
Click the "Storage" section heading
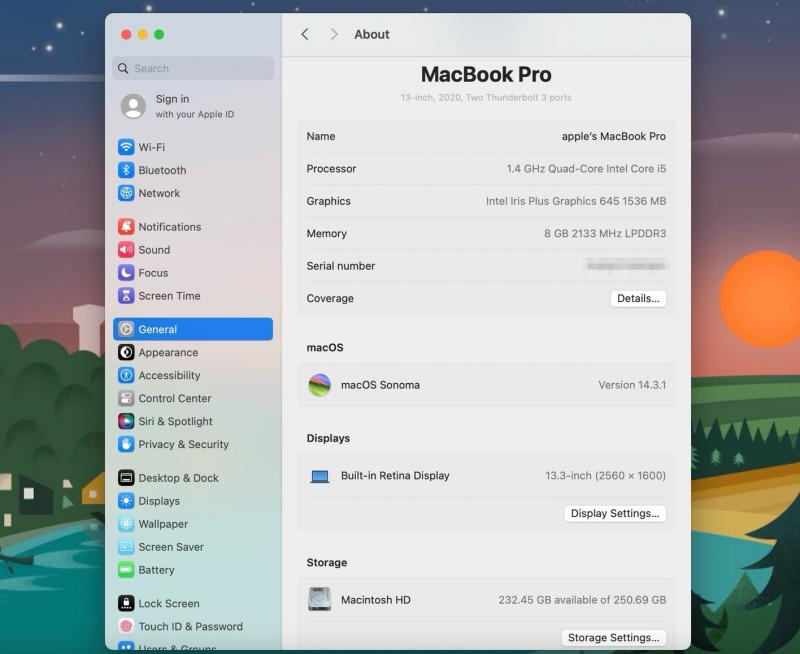(327, 562)
